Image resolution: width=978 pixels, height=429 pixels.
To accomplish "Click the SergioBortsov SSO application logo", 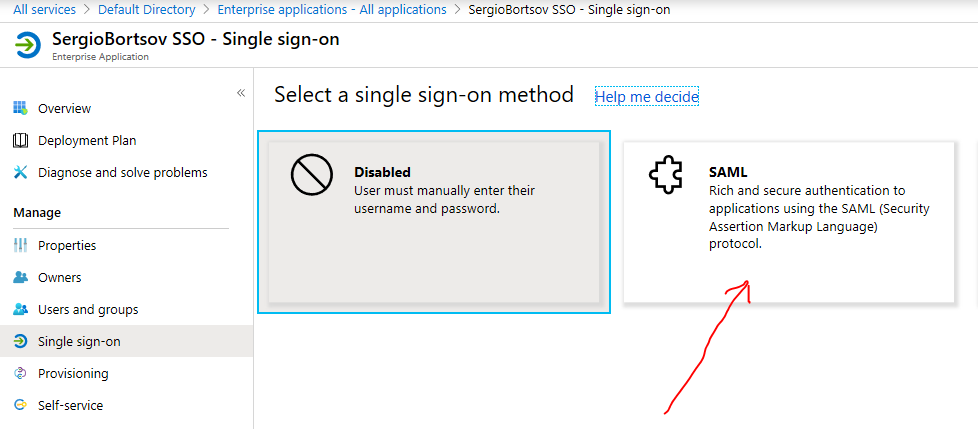I will [29, 46].
